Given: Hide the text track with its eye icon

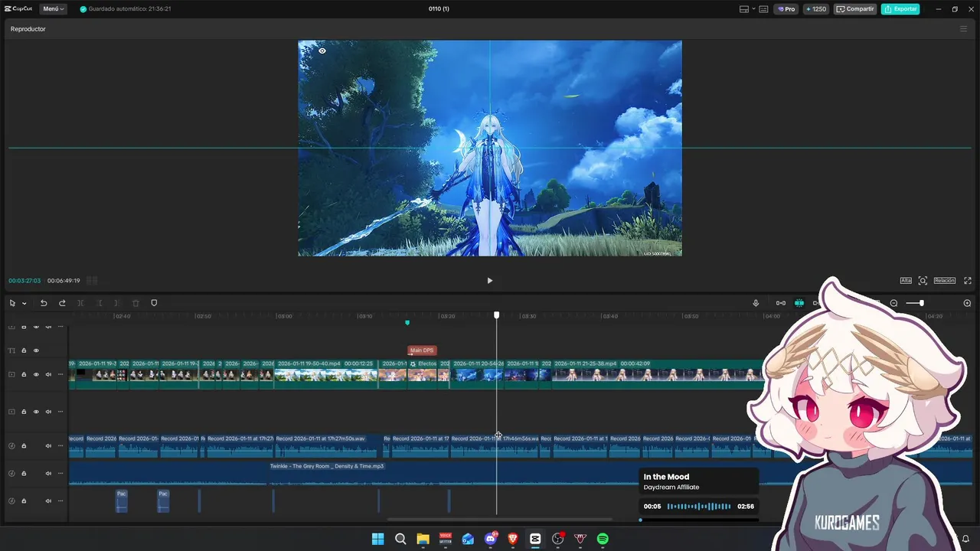Looking at the screenshot, I should click(36, 350).
